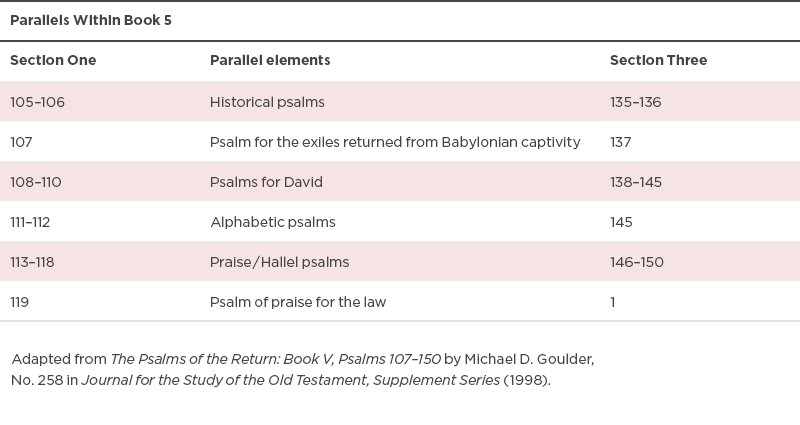Viewport: 800px width, 425px height.
Task: Click the 'Historical psalms' cell
Action: (x=267, y=102)
